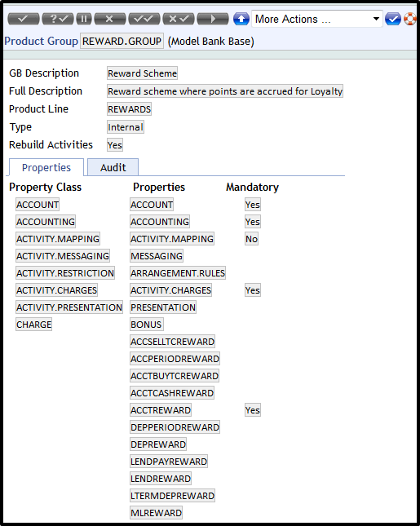
Task: Click the delete X toolbar button
Action: pos(110,19)
